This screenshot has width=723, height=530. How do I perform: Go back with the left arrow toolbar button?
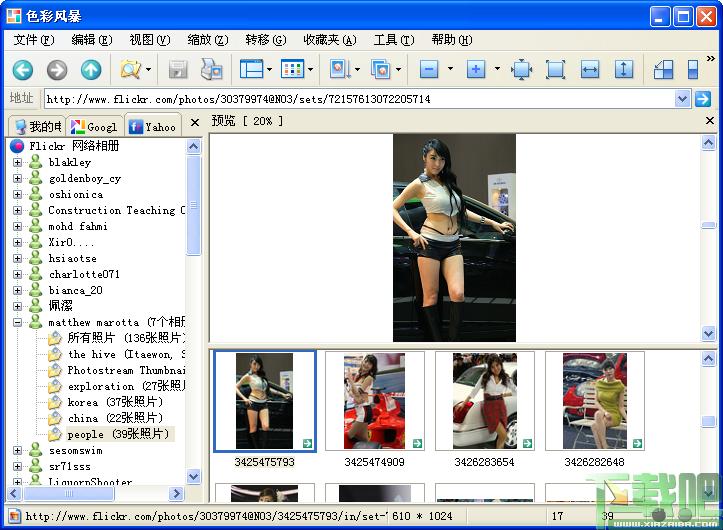[x=23, y=70]
